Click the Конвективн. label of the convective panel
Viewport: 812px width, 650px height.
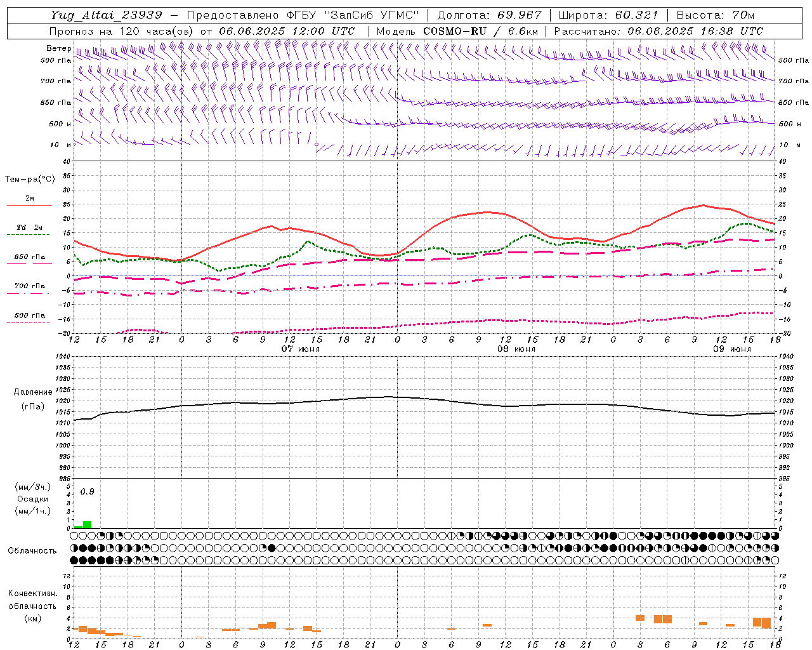click(32, 594)
